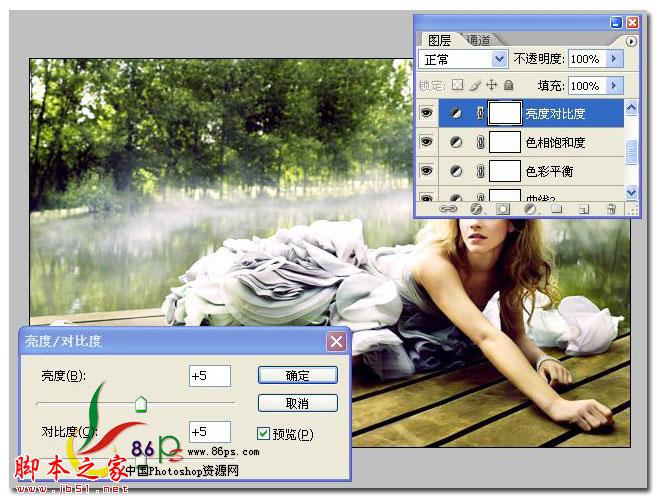The width and height of the screenshot is (660, 500).
Task: Switch to the 通道 channels tab
Action: 479,40
